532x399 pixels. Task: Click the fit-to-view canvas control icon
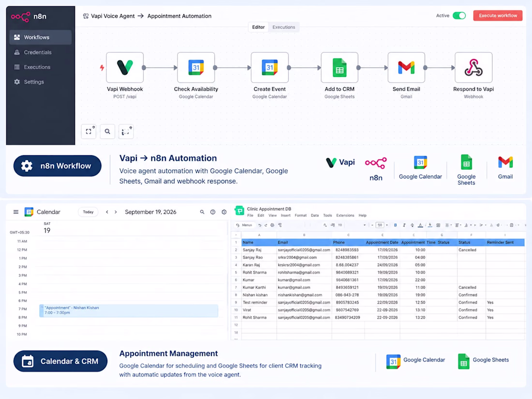coord(89,131)
